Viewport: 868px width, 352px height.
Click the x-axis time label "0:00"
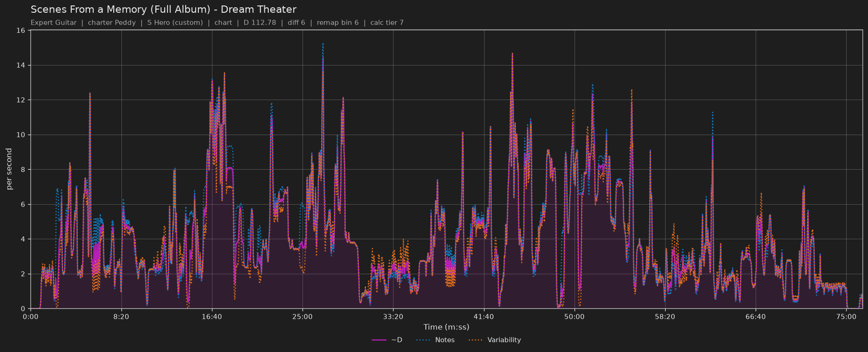click(30, 317)
